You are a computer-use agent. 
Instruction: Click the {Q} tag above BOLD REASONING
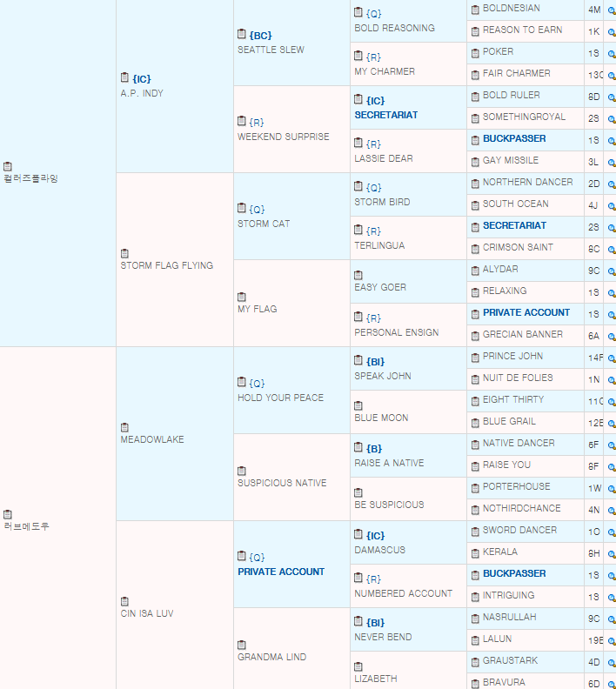click(373, 14)
